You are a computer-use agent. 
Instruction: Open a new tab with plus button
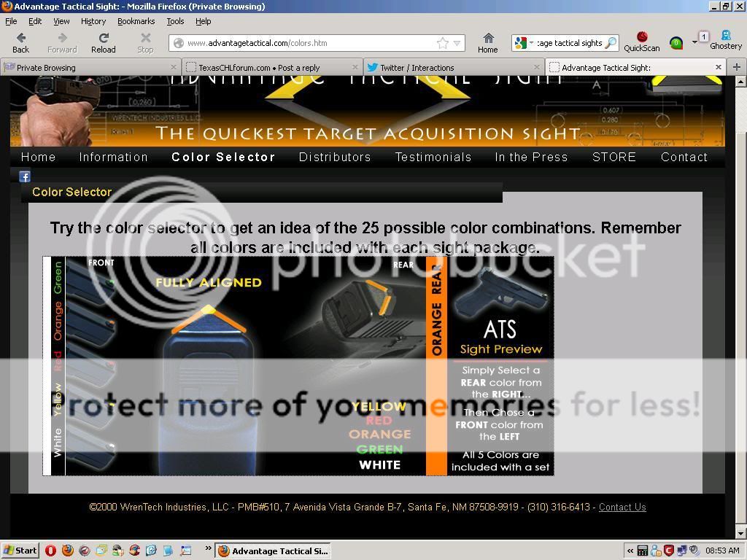click(x=737, y=67)
